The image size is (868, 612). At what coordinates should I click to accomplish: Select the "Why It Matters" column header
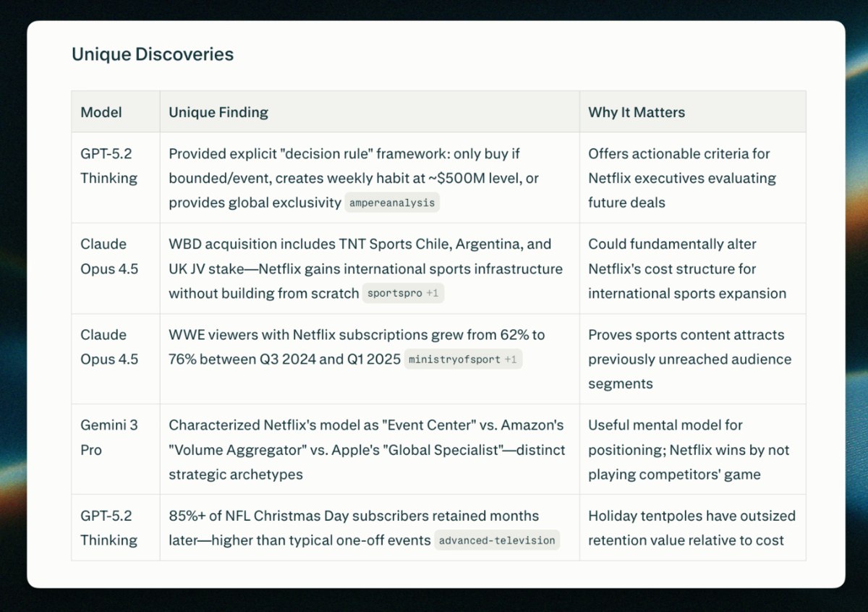click(637, 112)
